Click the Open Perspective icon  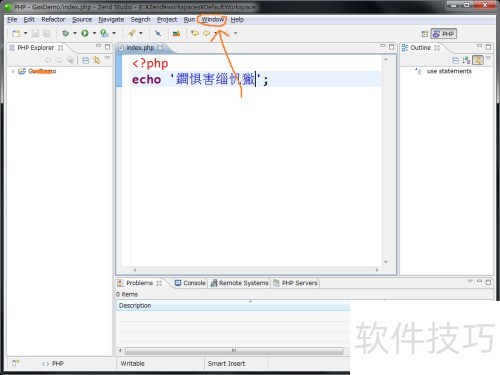tap(425, 34)
